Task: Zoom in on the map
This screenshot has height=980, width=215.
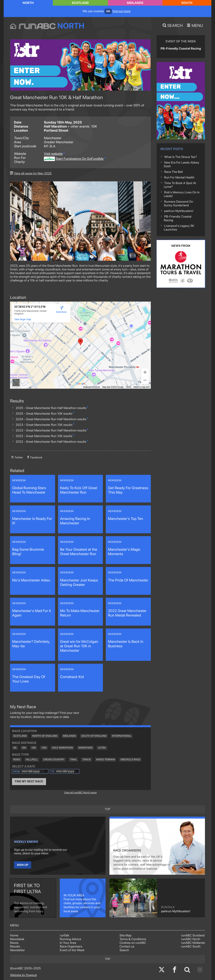Action: [145, 372]
